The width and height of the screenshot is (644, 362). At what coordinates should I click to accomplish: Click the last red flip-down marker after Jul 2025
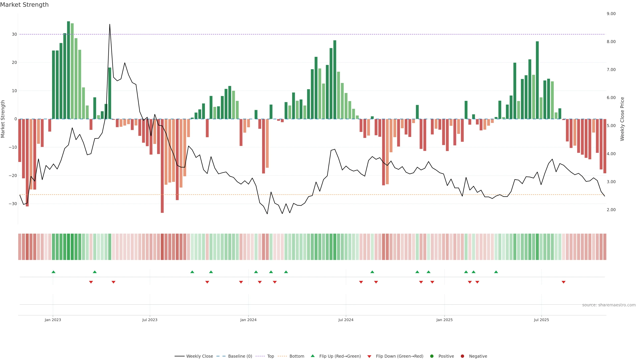(563, 282)
